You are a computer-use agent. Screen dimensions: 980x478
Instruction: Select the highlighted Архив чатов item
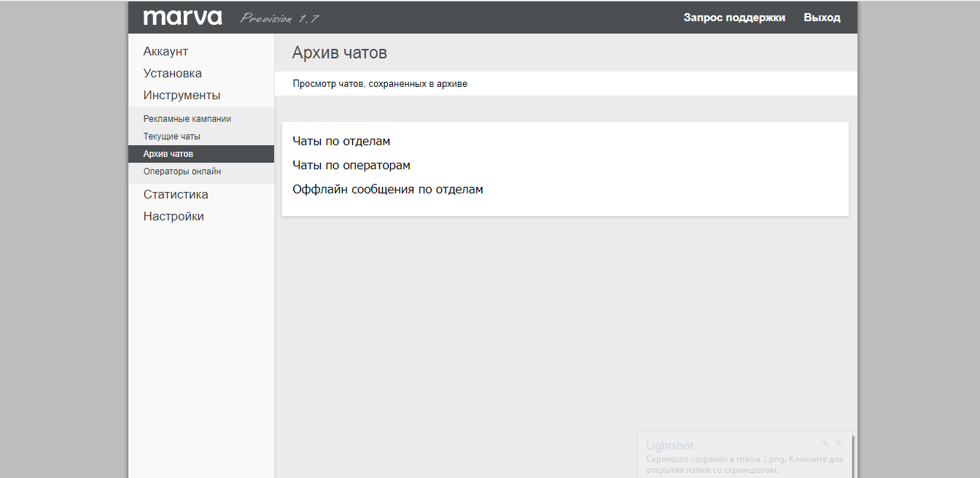tap(167, 154)
